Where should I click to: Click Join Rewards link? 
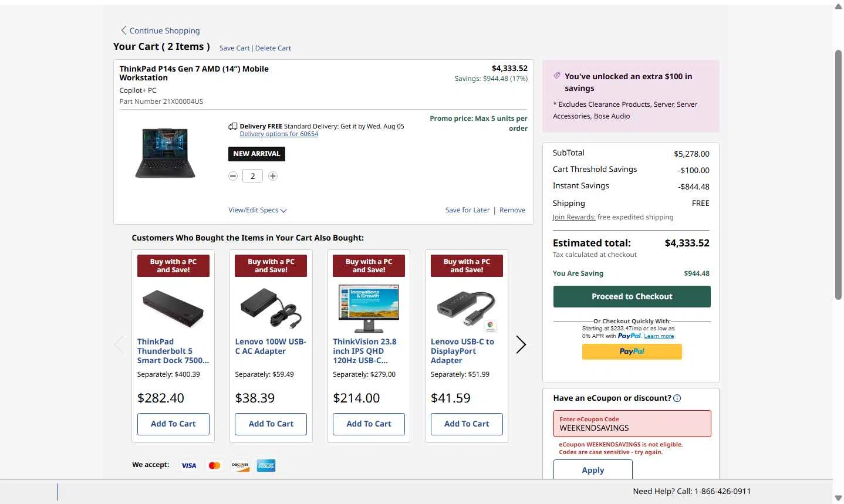pos(574,217)
